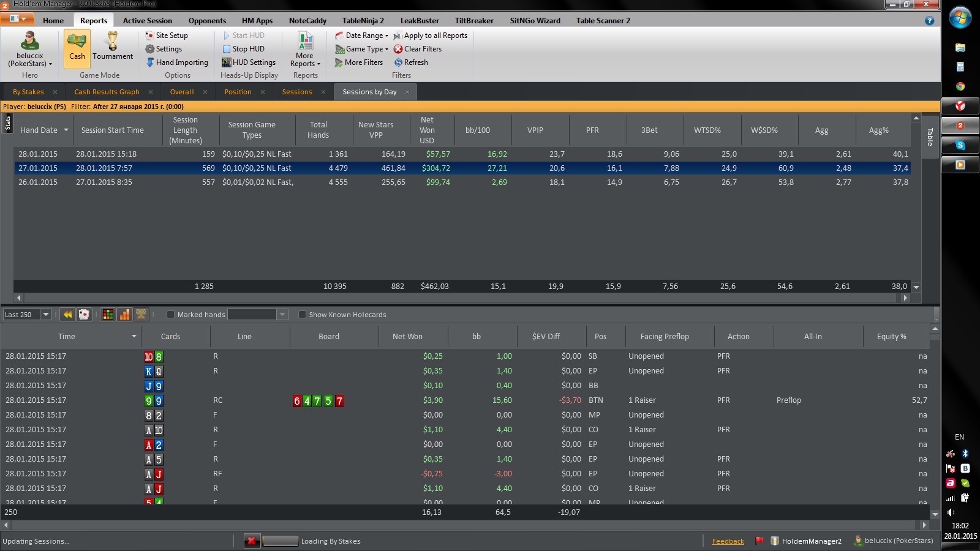Expand the Table side panel
Viewport: 980px width, 551px height.
[x=930, y=136]
